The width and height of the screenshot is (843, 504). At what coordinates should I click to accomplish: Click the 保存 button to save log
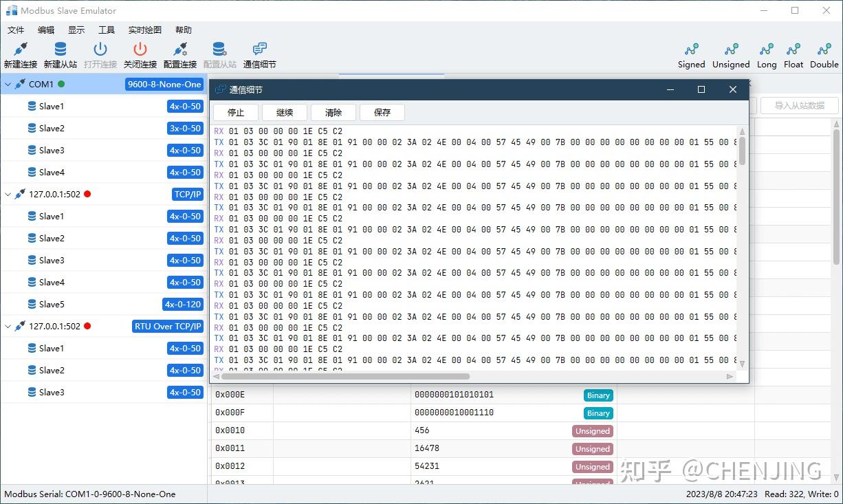pyautogui.click(x=382, y=112)
